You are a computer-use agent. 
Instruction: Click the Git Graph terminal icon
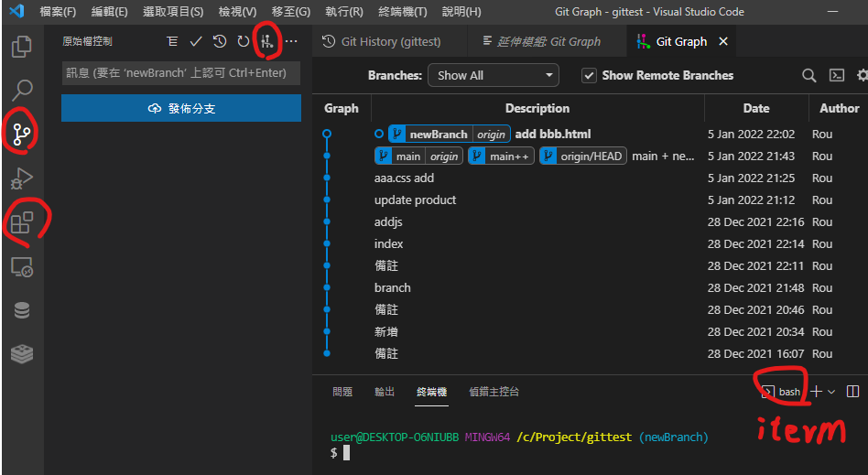pyautogui.click(x=837, y=75)
